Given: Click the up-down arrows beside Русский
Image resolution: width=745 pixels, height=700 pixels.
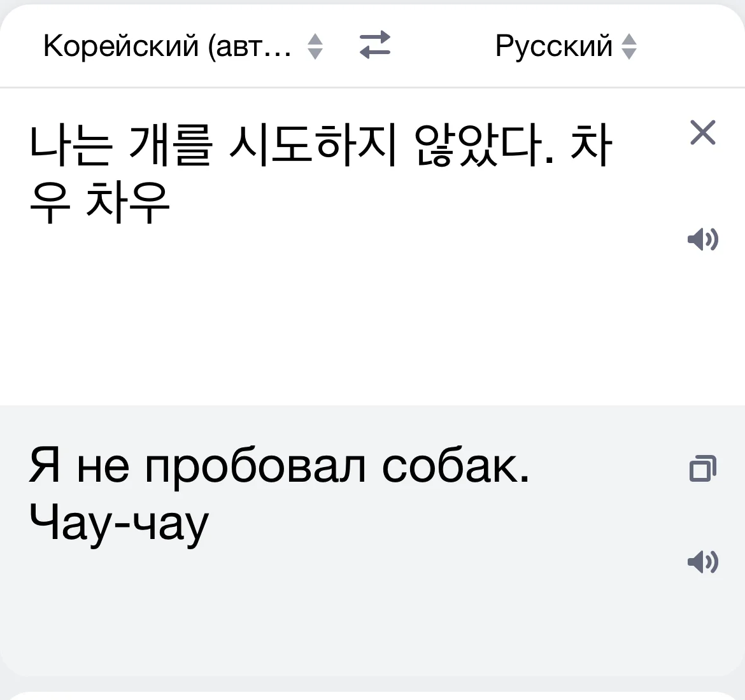Looking at the screenshot, I should click(x=629, y=46).
